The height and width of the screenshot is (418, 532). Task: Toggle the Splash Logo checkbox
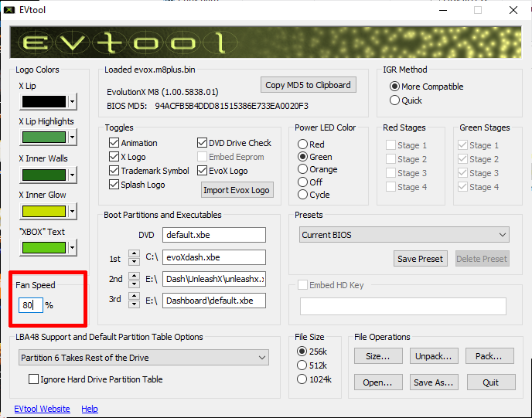[137, 185]
